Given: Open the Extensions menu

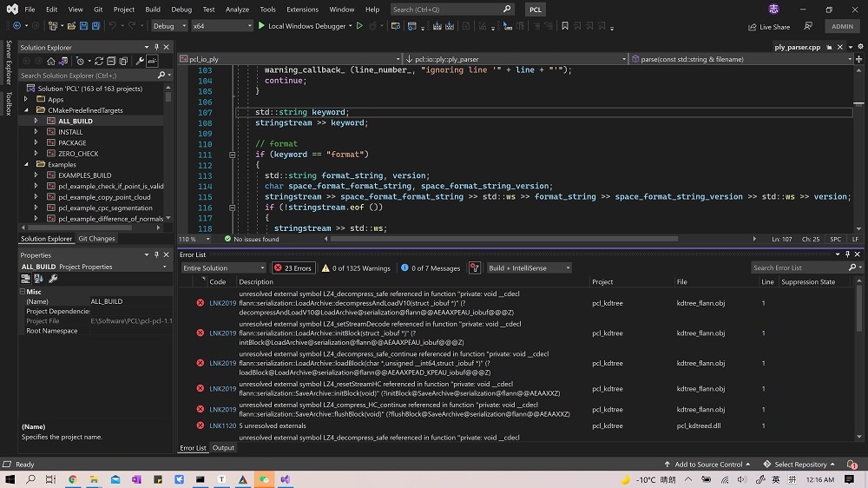Looking at the screenshot, I should (302, 10).
